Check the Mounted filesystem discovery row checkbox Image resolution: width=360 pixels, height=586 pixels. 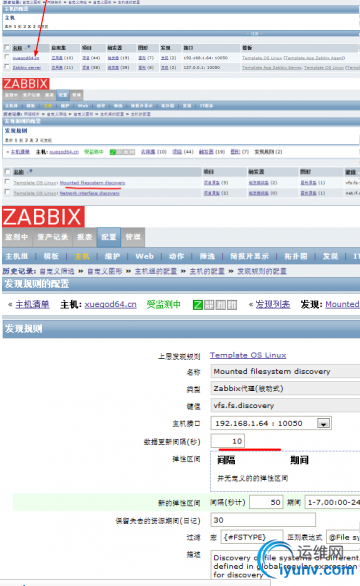[x=7, y=182]
